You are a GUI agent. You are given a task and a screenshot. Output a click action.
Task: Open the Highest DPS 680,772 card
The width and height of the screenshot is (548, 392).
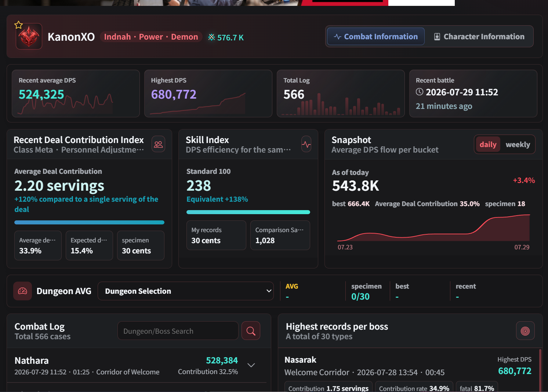(x=208, y=94)
